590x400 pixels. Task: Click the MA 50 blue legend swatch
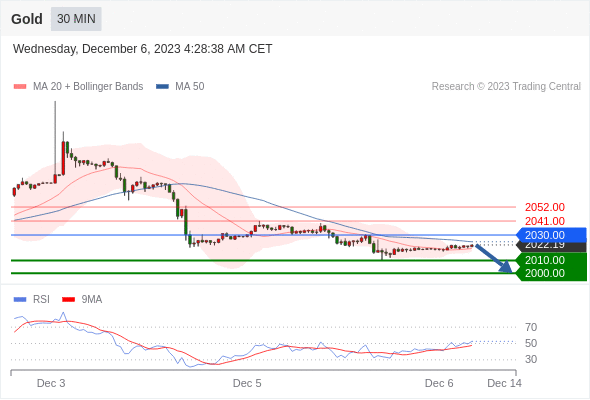point(162,87)
